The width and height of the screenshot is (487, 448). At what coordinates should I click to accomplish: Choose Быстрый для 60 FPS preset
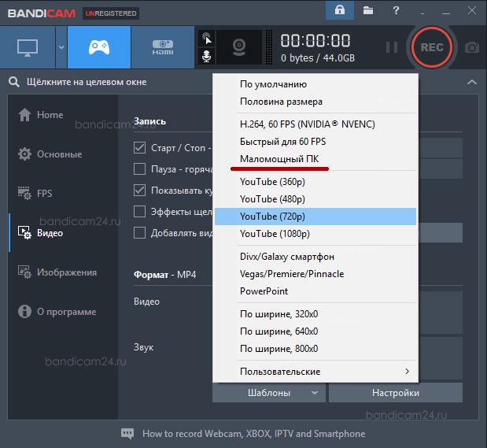[x=315, y=142]
